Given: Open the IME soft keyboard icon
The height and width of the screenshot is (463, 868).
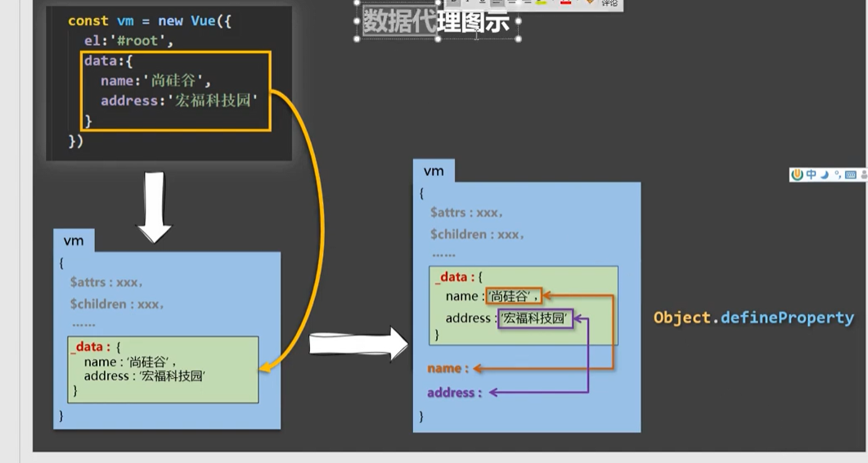Looking at the screenshot, I should pyautogui.click(x=851, y=174).
